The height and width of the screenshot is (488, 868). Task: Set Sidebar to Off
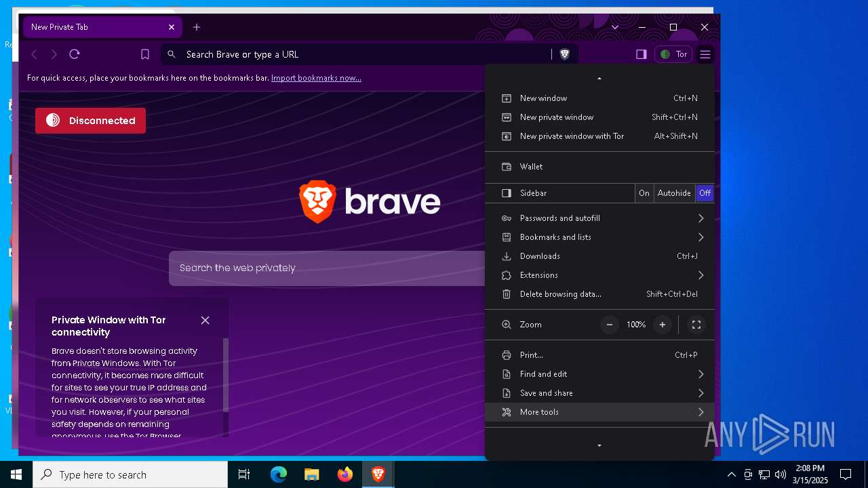[705, 193]
